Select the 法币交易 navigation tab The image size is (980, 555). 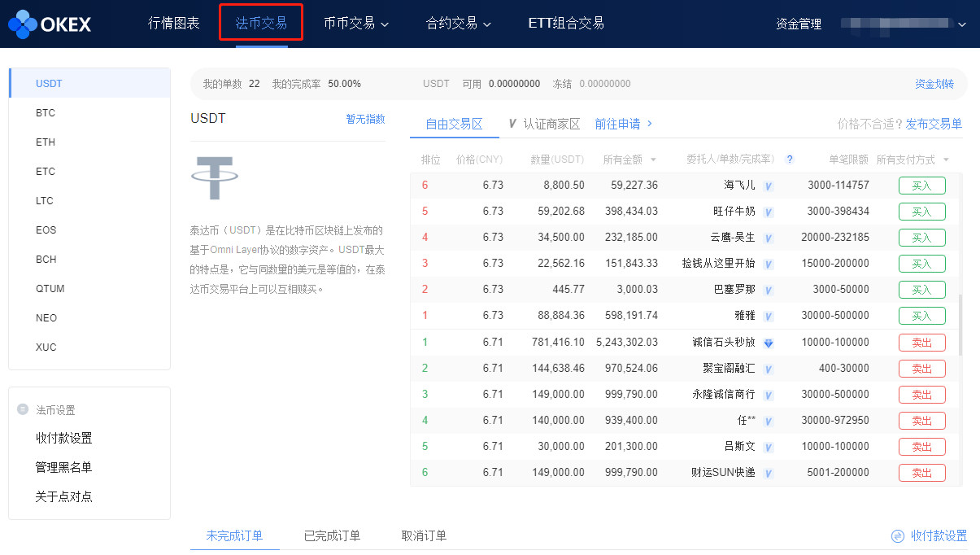[x=261, y=23]
